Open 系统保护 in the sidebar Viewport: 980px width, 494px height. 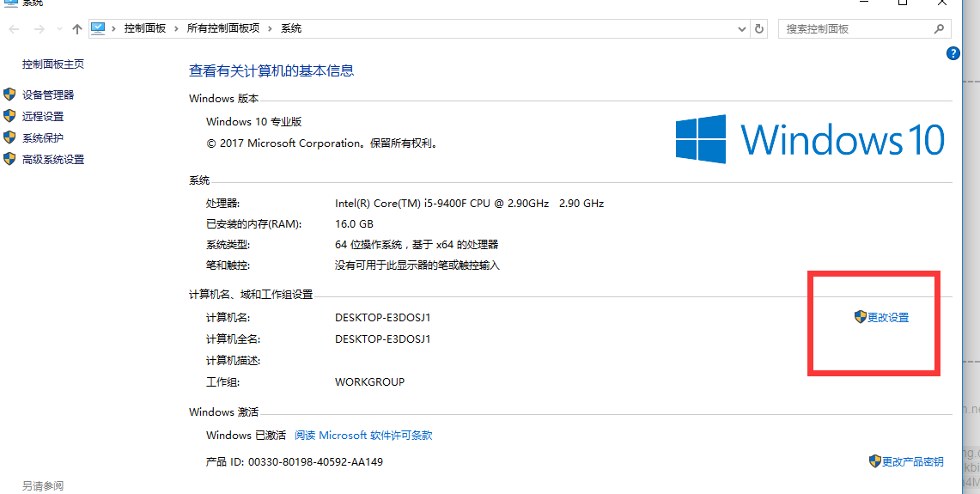click(43, 137)
